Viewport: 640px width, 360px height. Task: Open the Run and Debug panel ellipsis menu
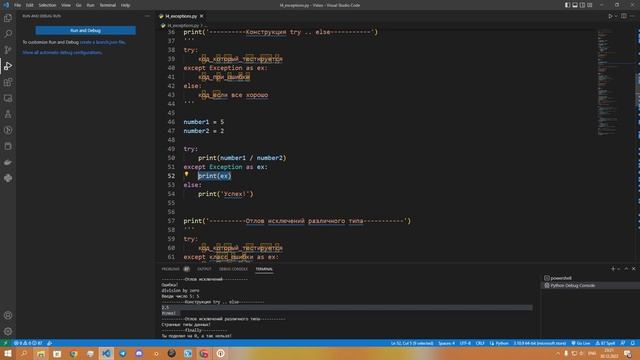[x=147, y=16]
